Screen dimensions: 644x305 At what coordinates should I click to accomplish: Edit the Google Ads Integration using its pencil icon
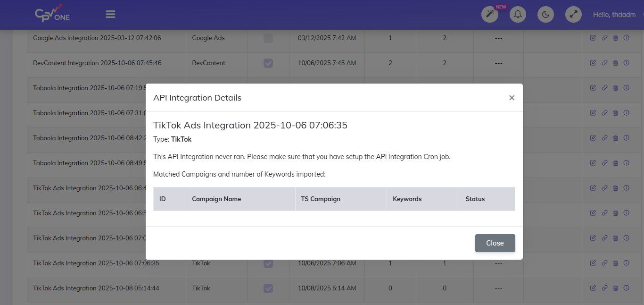[593, 37]
